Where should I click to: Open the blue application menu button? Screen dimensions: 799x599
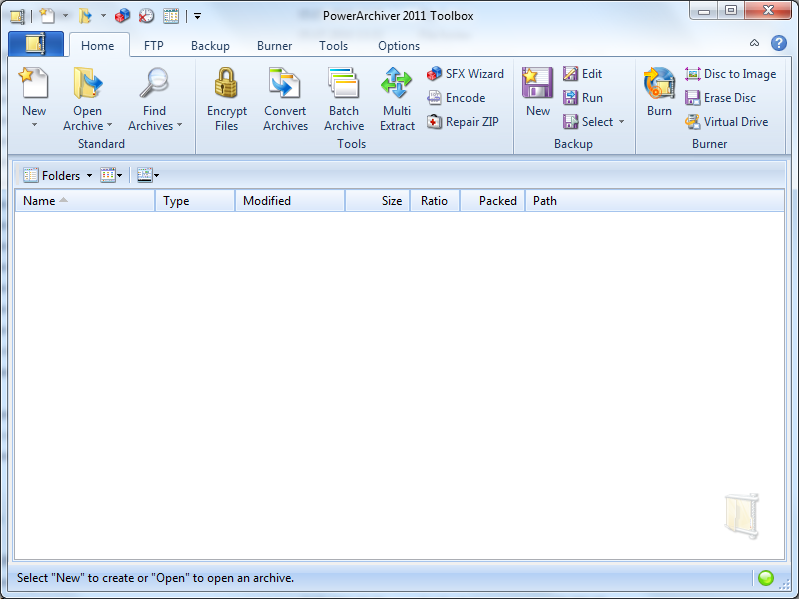point(36,44)
